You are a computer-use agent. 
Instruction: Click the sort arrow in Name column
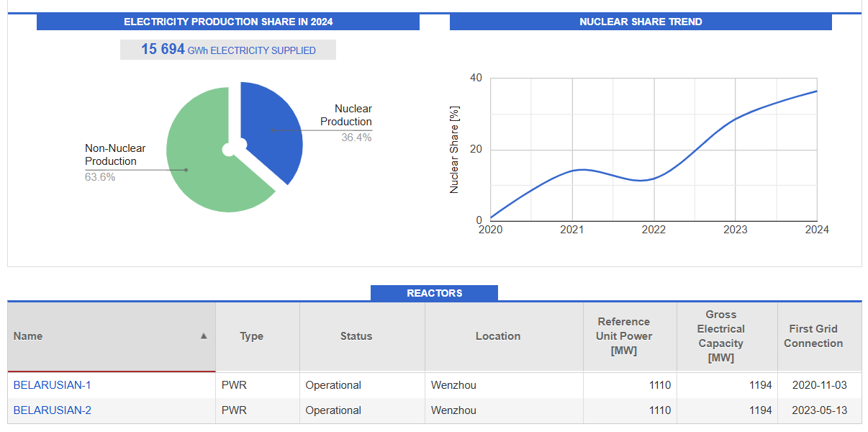click(204, 336)
